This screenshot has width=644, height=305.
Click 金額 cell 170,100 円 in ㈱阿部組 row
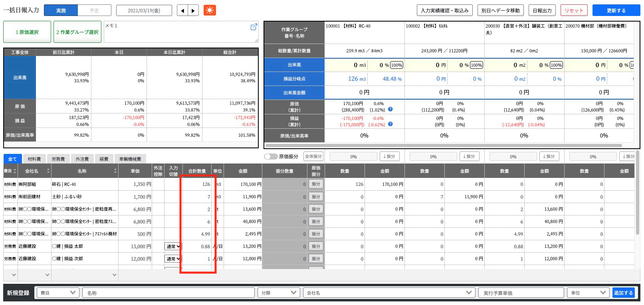pyautogui.click(x=243, y=184)
